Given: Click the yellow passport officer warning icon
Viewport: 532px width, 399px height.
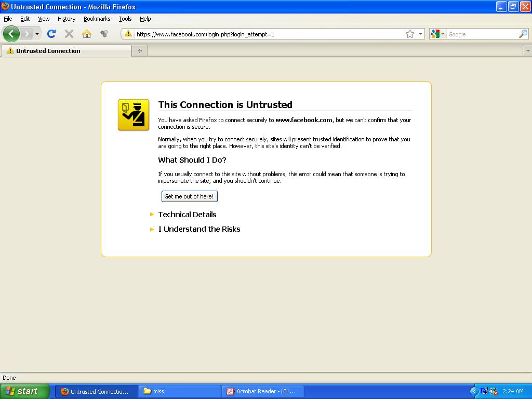Looking at the screenshot, I should click(134, 115).
